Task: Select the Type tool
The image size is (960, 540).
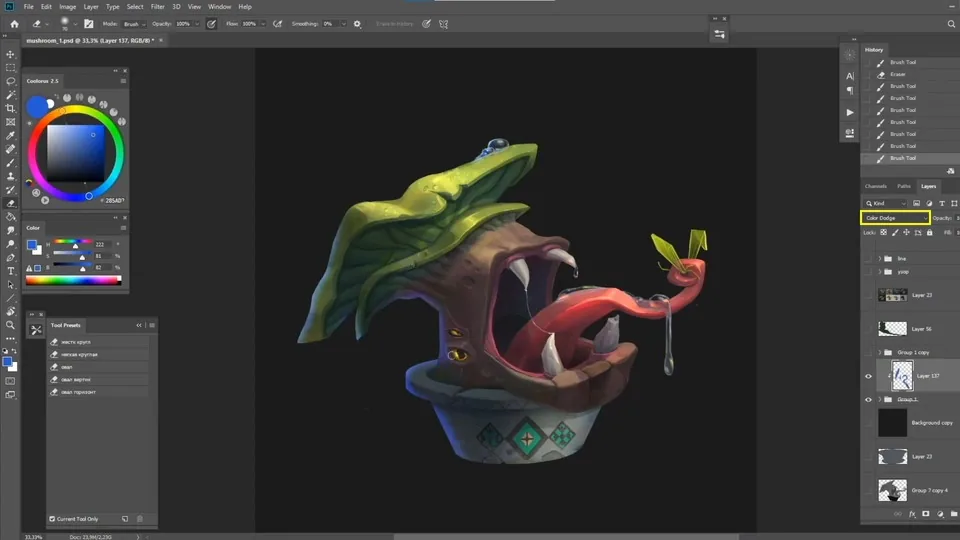Action: point(10,271)
